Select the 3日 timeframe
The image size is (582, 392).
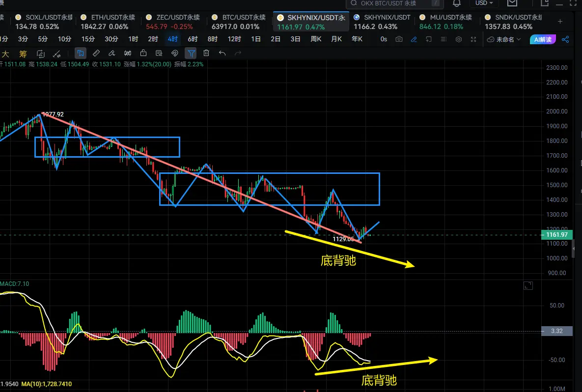pos(296,39)
